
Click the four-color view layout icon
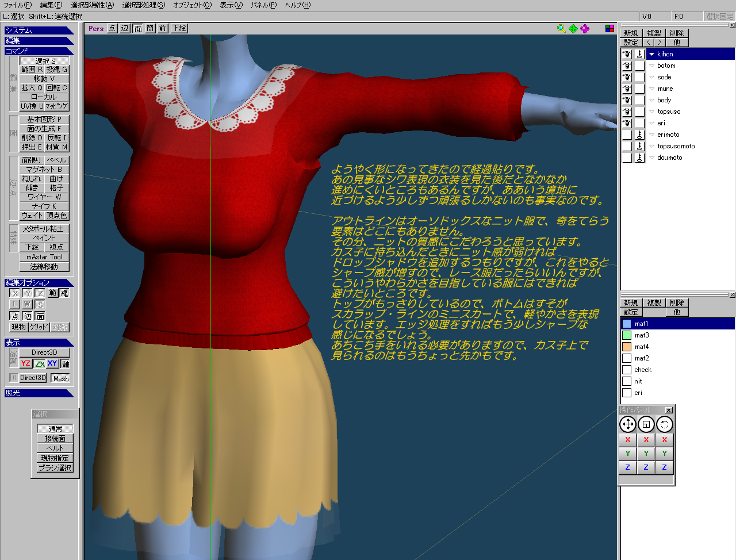pyautogui.click(x=609, y=28)
